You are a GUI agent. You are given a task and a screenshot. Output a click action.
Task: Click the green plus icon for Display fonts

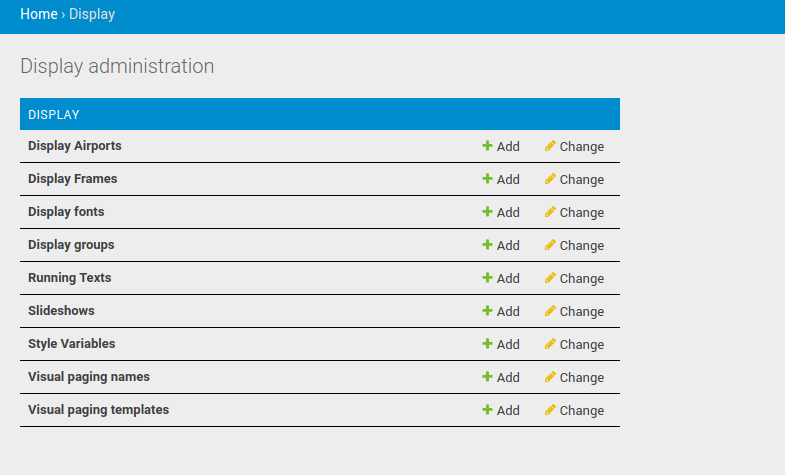487,212
